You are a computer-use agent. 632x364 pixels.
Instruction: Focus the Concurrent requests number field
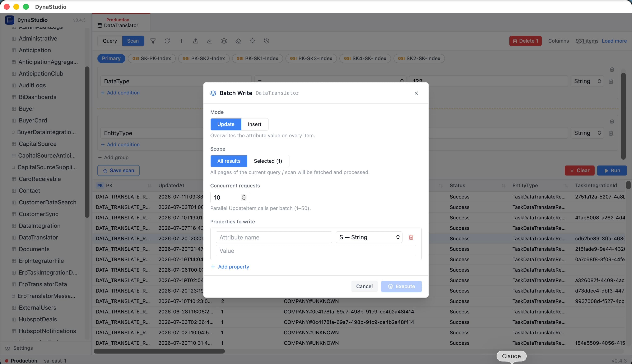tap(230, 197)
